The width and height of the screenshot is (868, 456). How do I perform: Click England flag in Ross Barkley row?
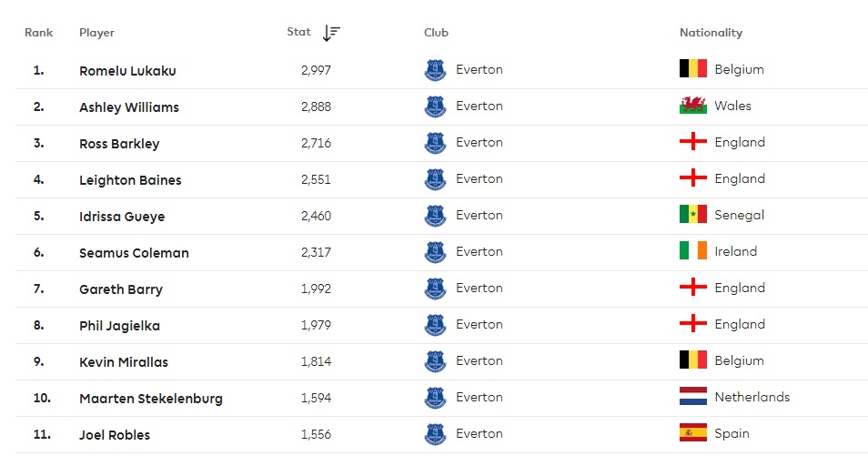pos(693,142)
